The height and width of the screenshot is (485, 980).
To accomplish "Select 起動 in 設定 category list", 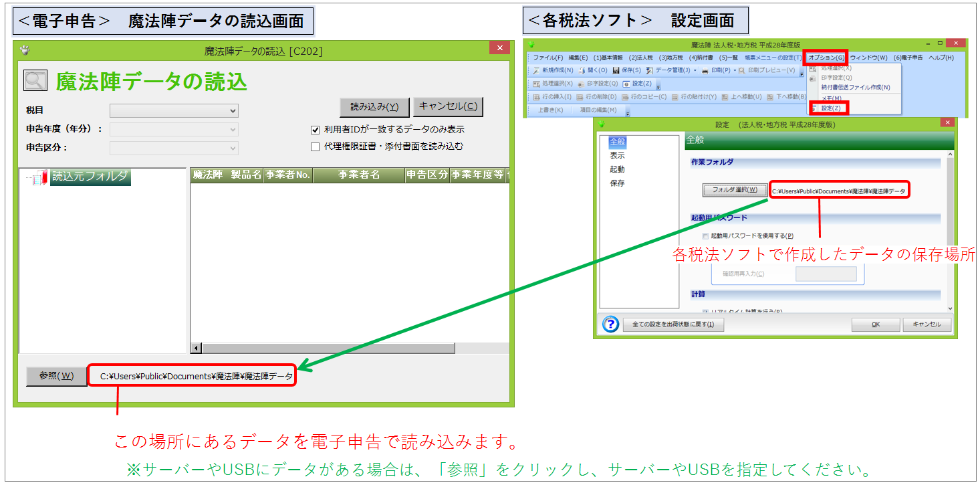I will pos(617,169).
